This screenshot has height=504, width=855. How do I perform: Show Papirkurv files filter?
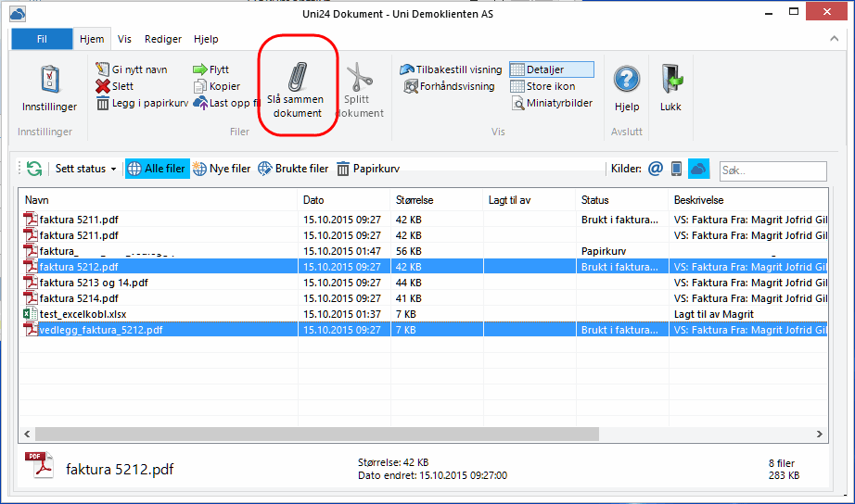[368, 169]
